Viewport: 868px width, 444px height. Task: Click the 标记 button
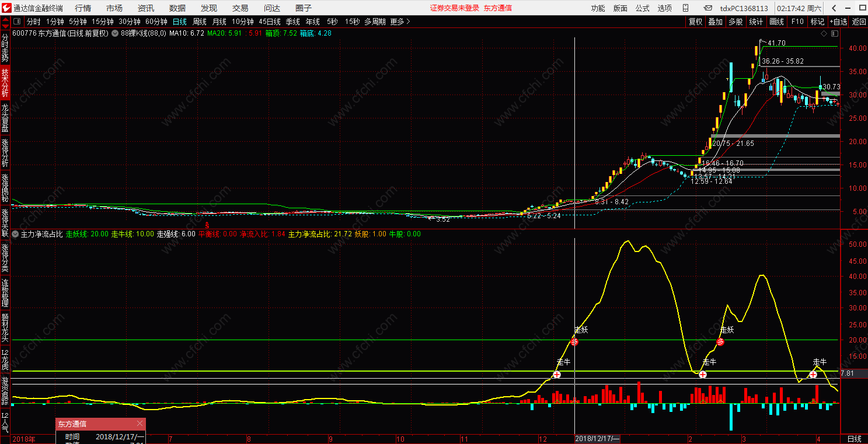(817, 22)
